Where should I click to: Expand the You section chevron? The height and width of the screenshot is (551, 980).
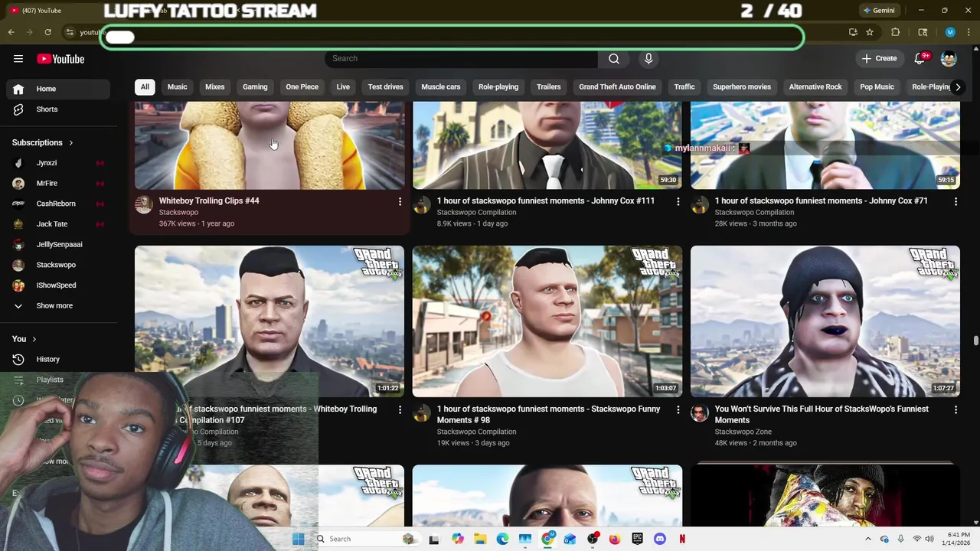click(x=34, y=339)
